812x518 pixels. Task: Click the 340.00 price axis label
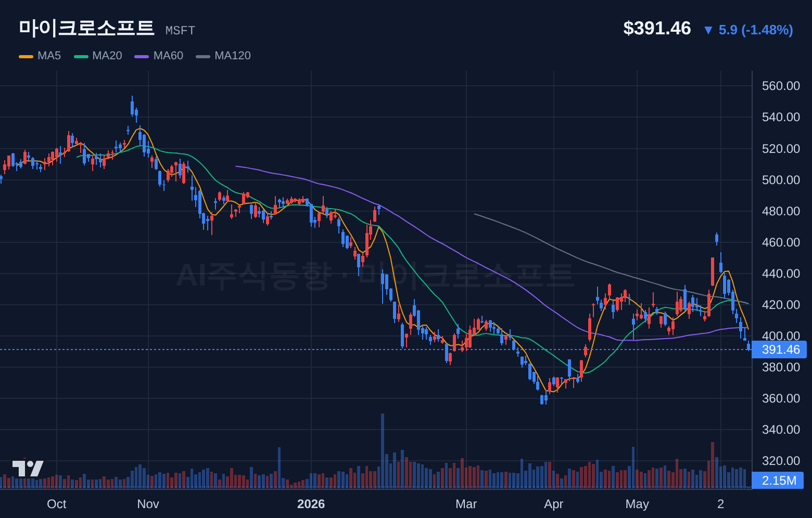[781, 430]
